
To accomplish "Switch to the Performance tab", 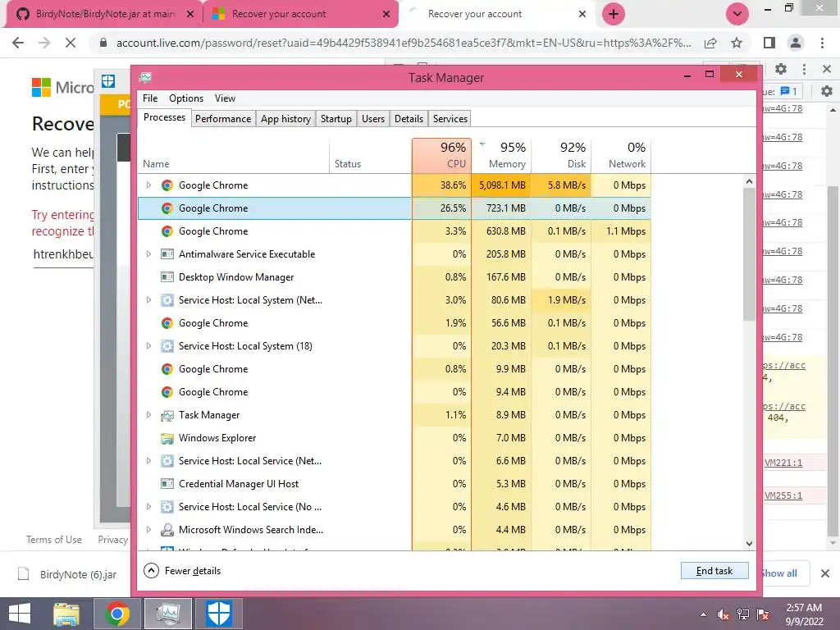I will (x=223, y=119).
